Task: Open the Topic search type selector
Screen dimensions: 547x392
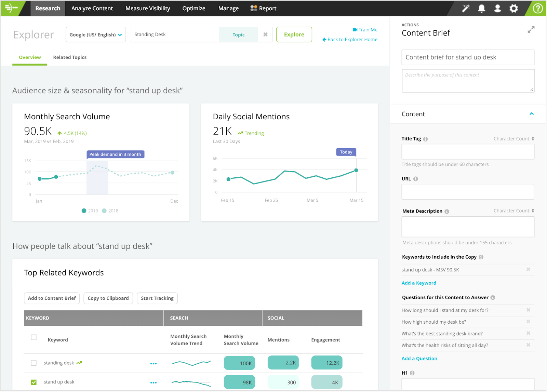Action: tap(238, 34)
